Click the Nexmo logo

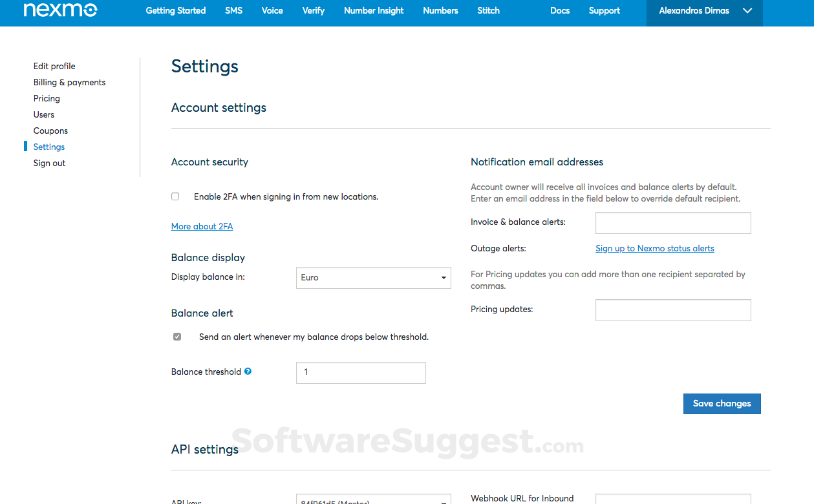[x=60, y=10]
